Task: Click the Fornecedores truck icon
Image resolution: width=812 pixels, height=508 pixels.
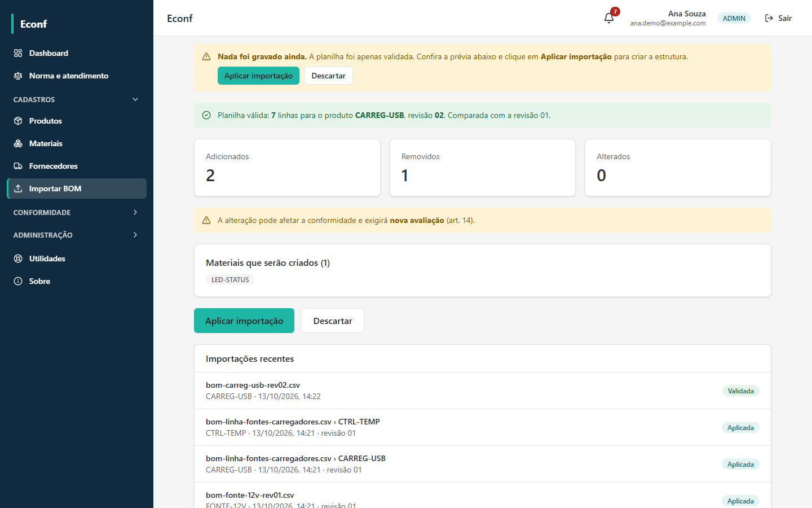Action: point(18,166)
